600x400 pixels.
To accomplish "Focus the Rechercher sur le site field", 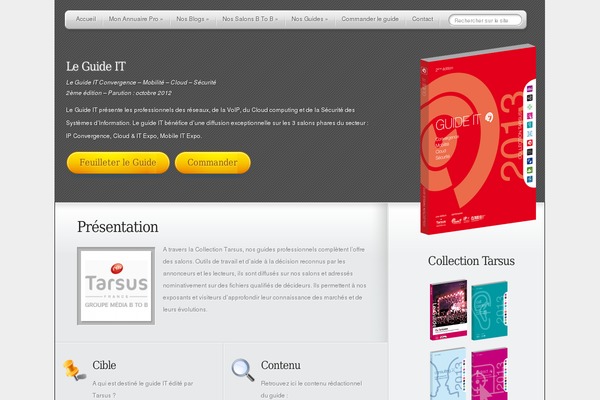I will [x=485, y=20].
